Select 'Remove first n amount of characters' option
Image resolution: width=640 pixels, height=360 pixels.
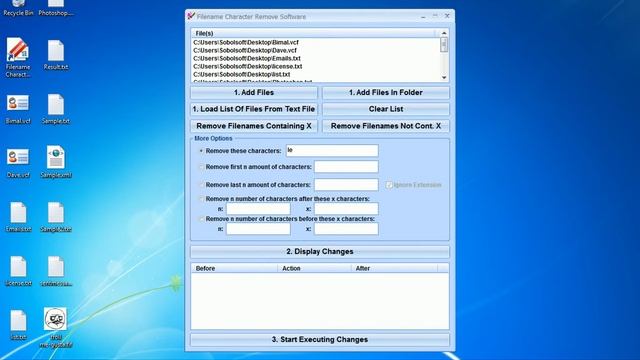pos(201,167)
